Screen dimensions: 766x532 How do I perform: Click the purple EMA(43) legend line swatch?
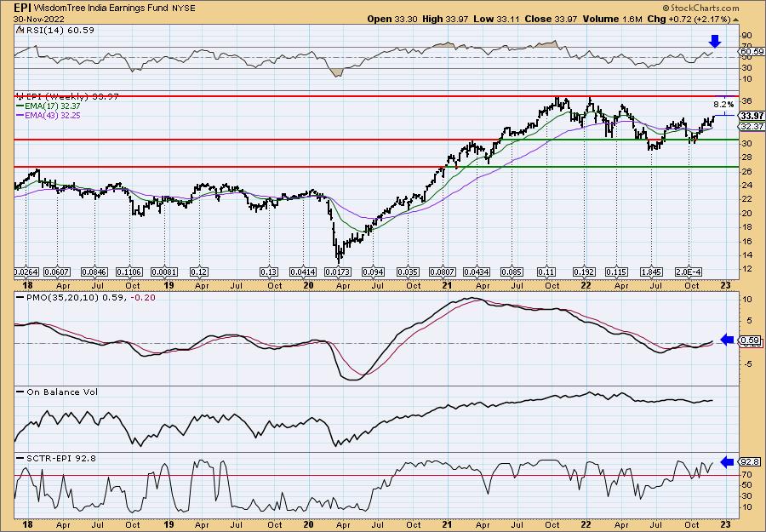(22, 115)
